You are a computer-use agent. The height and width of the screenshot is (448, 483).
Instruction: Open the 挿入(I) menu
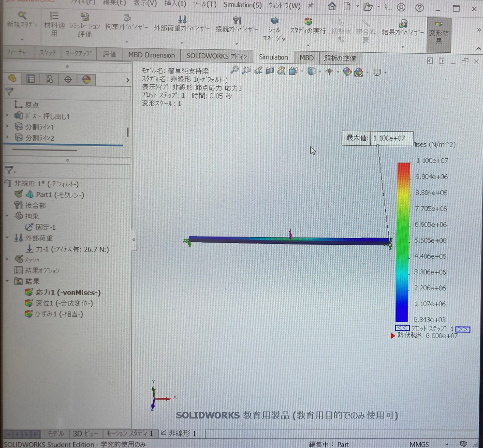click(175, 4)
